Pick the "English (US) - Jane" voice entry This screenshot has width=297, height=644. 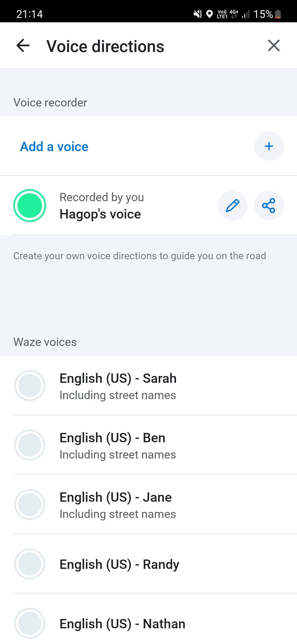[116, 497]
